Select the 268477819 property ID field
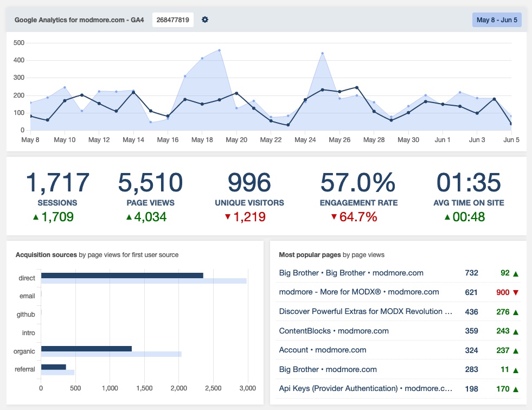Viewport: 532px width, 410px height. (x=172, y=20)
